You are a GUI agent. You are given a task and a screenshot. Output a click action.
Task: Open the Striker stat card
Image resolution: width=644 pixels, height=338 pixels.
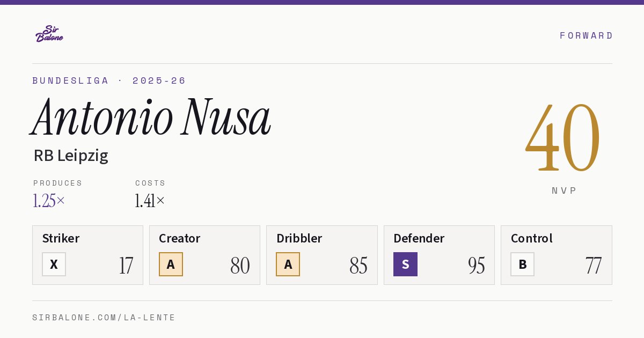click(87, 255)
